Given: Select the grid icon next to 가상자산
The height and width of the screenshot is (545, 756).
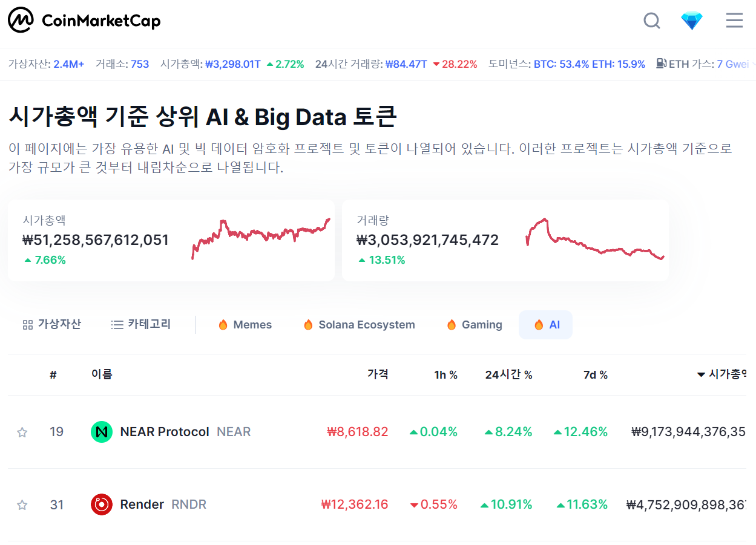Looking at the screenshot, I should coord(27,324).
